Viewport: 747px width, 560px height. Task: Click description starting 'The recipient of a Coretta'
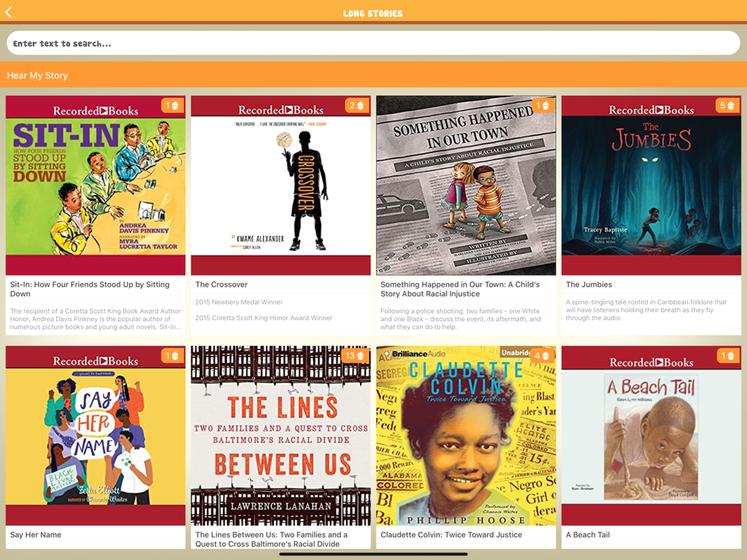(96, 319)
